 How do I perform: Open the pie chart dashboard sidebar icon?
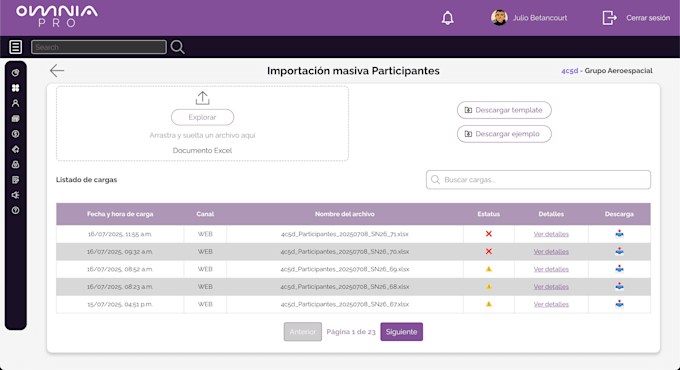coord(16,73)
